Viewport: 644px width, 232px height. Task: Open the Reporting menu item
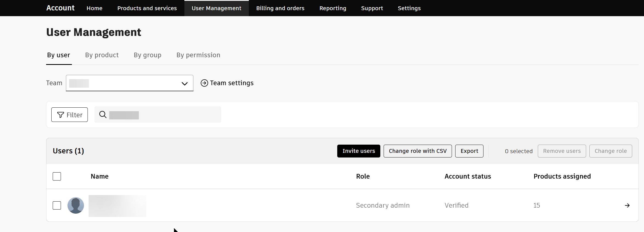333,8
